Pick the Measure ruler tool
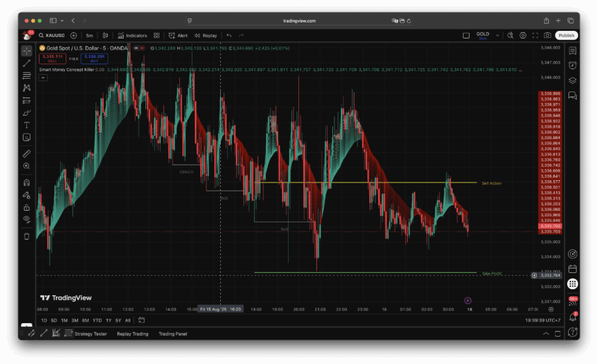Viewport: 598px width, 364px height. 26,154
